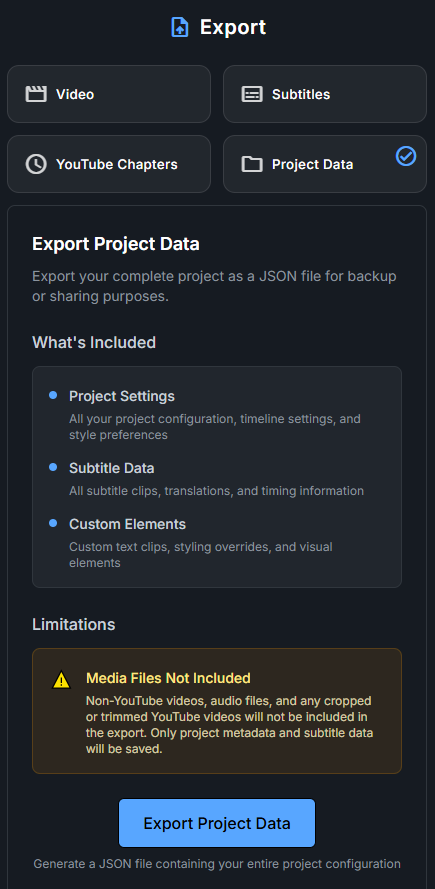This screenshot has height=889, width=435.
Task: Click the description "Export your complete project as a JSON…"
Action: click(214, 286)
